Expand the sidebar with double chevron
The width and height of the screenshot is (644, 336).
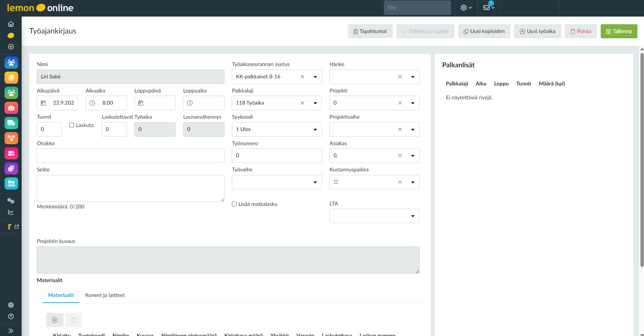pyautogui.click(x=11, y=331)
